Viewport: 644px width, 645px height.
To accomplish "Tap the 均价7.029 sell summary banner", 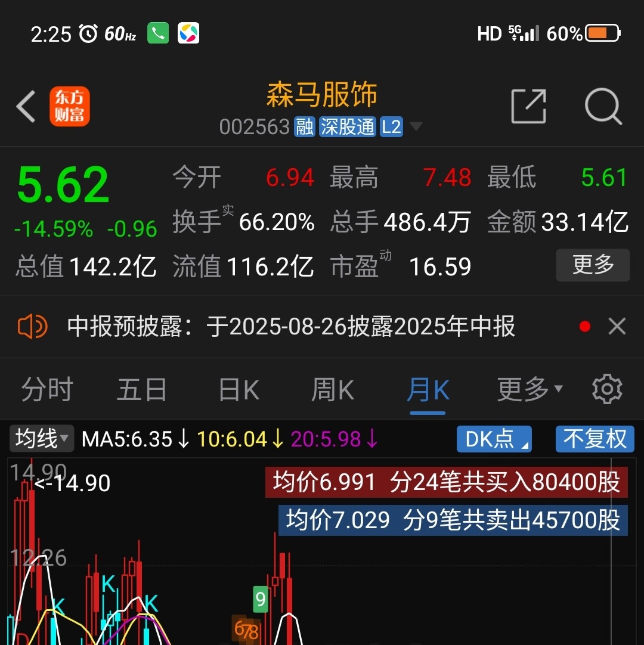I will (453, 520).
